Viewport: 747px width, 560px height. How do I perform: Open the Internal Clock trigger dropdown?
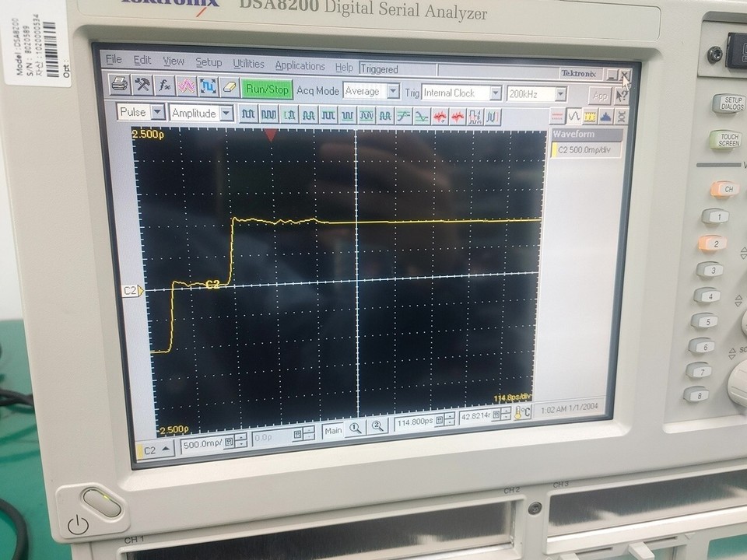pos(496,93)
